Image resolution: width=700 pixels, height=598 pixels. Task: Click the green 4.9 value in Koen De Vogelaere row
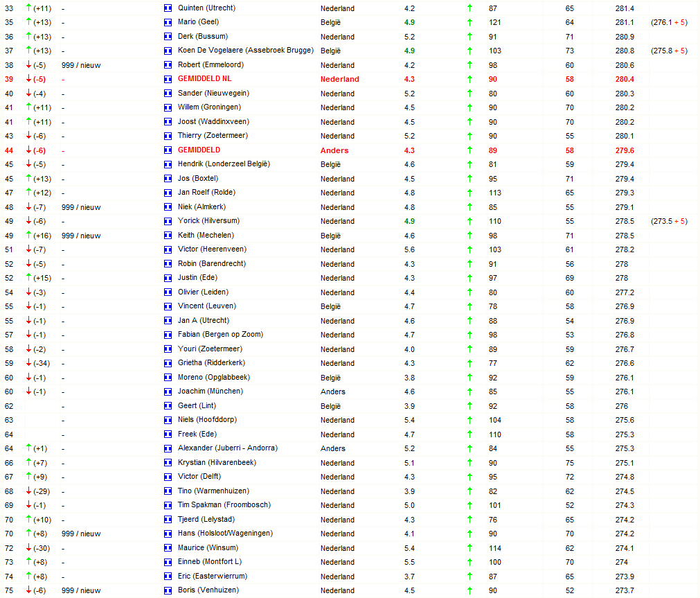pyautogui.click(x=409, y=51)
